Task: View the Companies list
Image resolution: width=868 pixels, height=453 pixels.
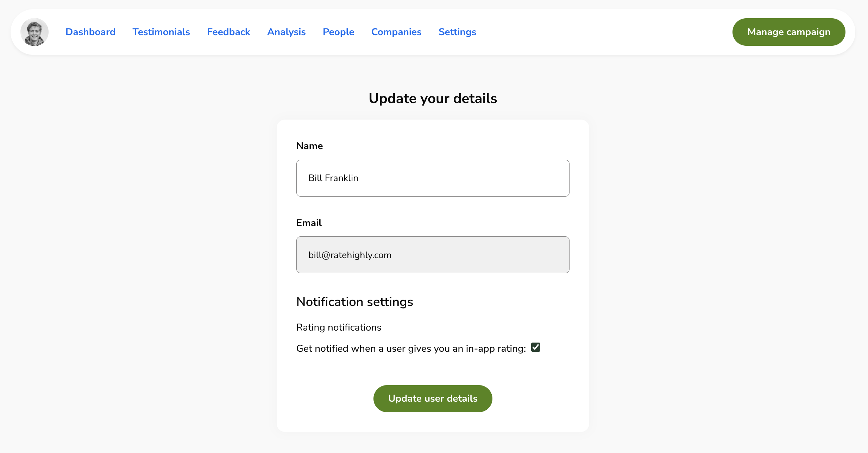Action: [x=396, y=32]
